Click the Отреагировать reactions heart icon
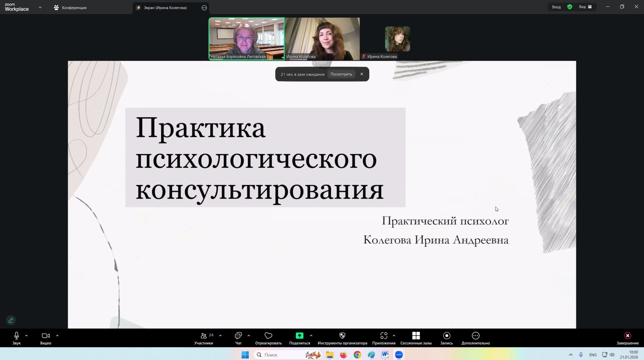Image resolution: width=644 pixels, height=360 pixels. pos(268,336)
